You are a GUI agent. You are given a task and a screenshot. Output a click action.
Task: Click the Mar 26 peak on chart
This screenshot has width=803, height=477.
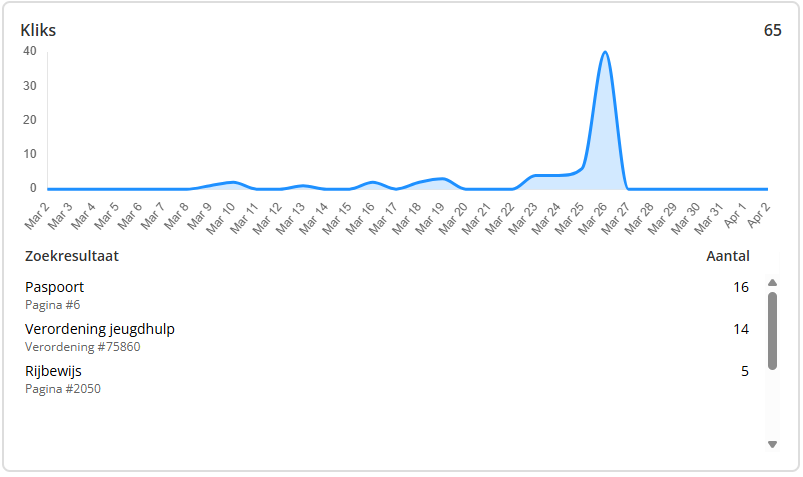[x=604, y=53]
